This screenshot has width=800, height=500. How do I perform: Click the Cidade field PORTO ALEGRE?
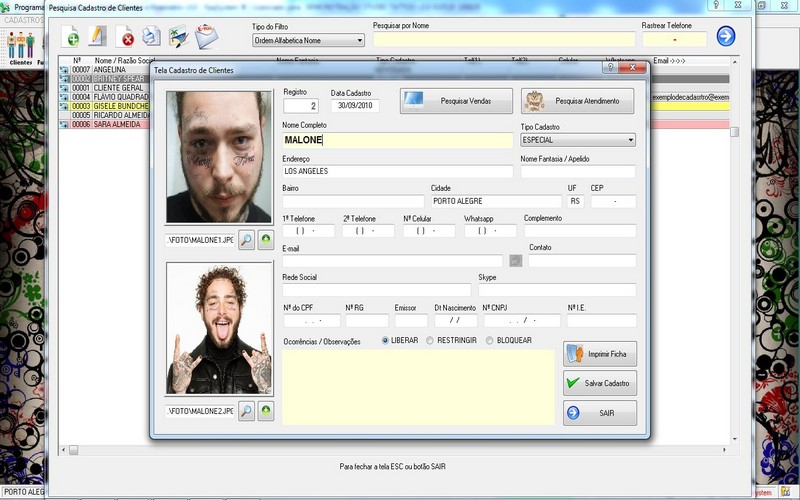pyautogui.click(x=496, y=201)
